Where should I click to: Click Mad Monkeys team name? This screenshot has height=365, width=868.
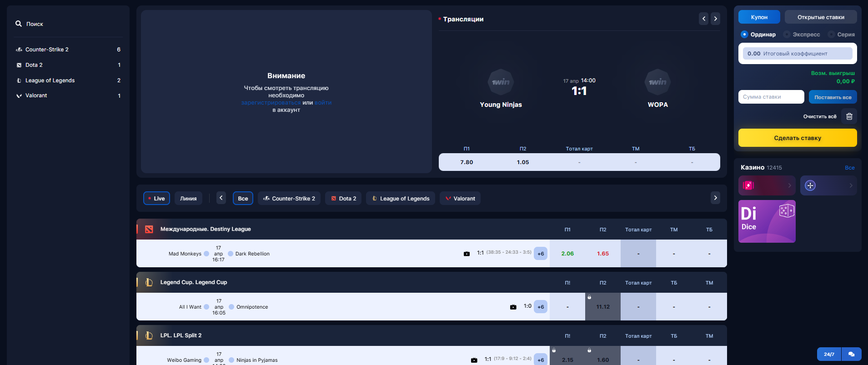point(185,254)
